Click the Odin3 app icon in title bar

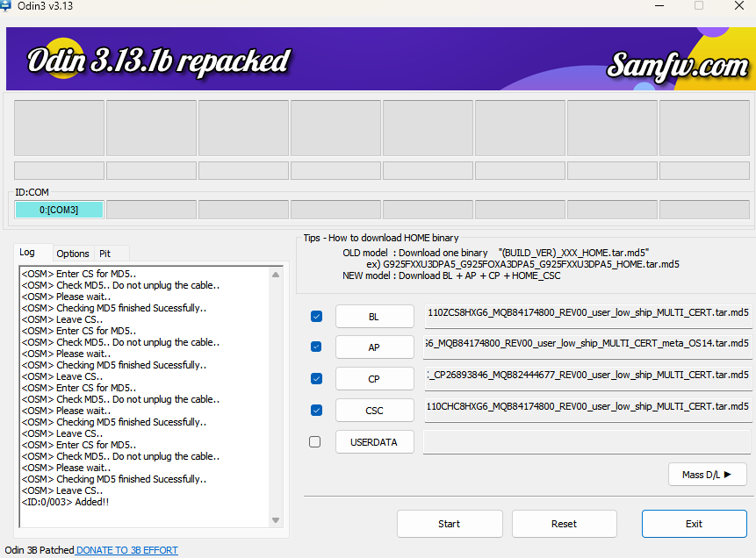7,5
